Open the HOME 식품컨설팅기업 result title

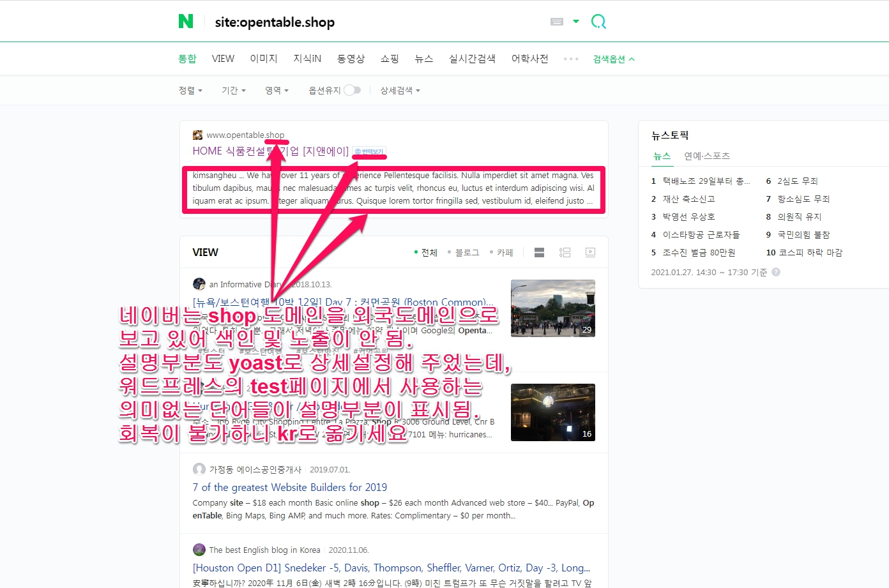(x=271, y=151)
